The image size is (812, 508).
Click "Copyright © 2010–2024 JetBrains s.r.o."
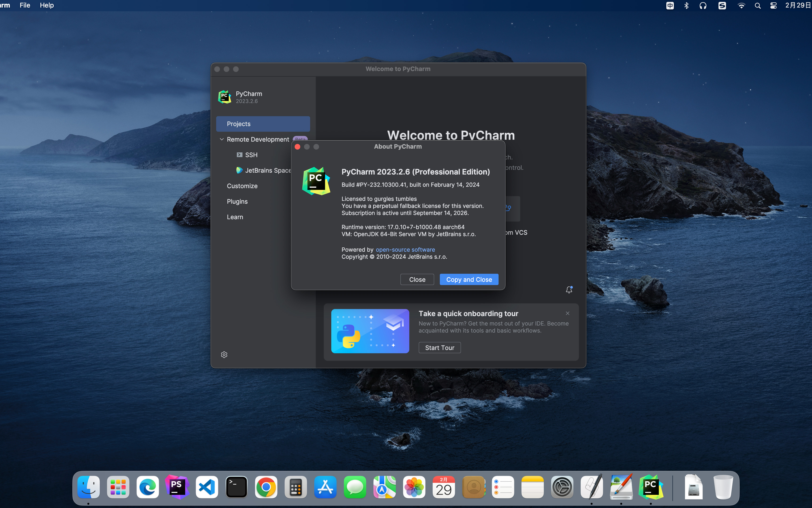[394, 257]
